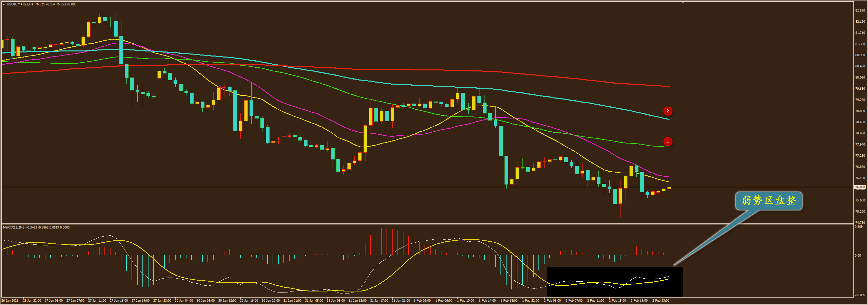Click the chart shift triangle on top edge
868x305 pixels.
coord(683,2)
